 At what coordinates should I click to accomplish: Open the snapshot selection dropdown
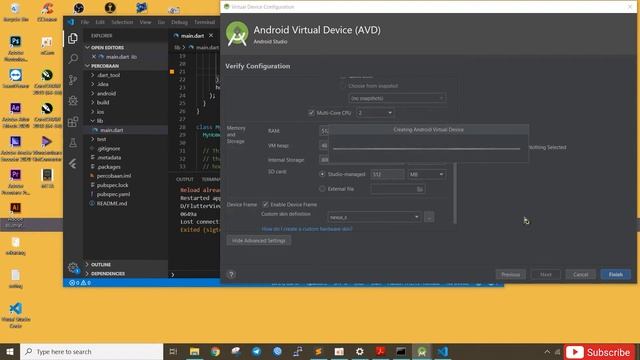point(397,98)
